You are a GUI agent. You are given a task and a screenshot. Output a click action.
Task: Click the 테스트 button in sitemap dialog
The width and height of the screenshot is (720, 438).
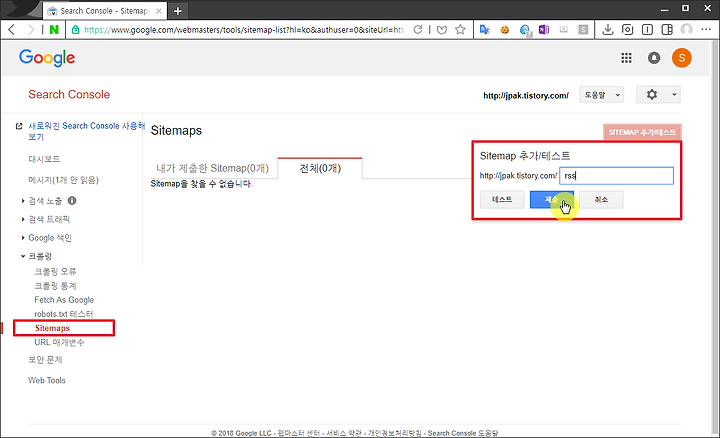pos(502,200)
